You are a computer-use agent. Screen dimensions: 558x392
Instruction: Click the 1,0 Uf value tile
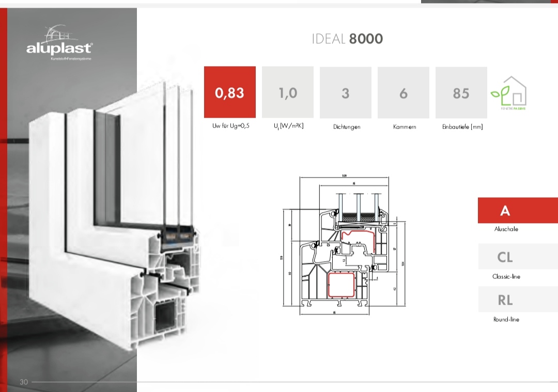(288, 92)
